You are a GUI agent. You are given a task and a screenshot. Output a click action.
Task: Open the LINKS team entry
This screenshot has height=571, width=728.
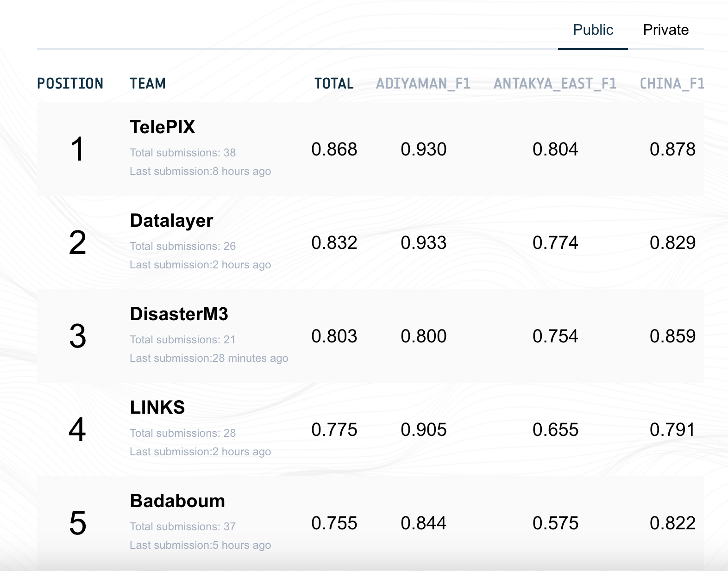pos(157,408)
